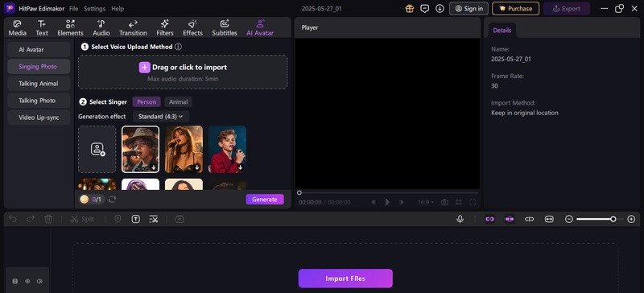644x293 pixels.
Task: Click the fit timeline to window icon
Action: (549, 219)
